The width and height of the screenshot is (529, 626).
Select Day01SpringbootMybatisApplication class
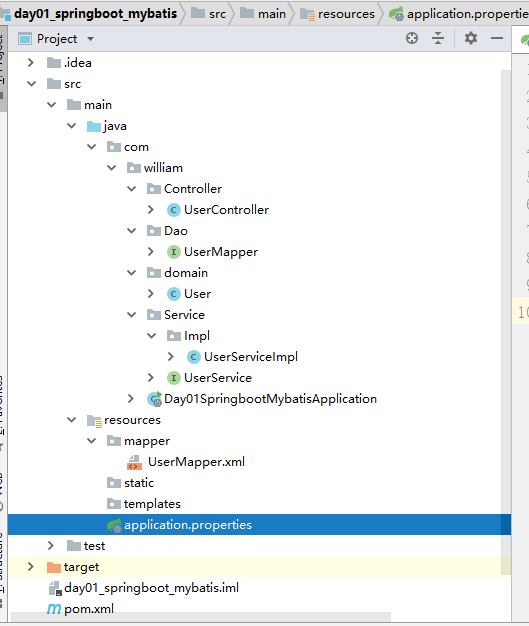click(x=270, y=399)
